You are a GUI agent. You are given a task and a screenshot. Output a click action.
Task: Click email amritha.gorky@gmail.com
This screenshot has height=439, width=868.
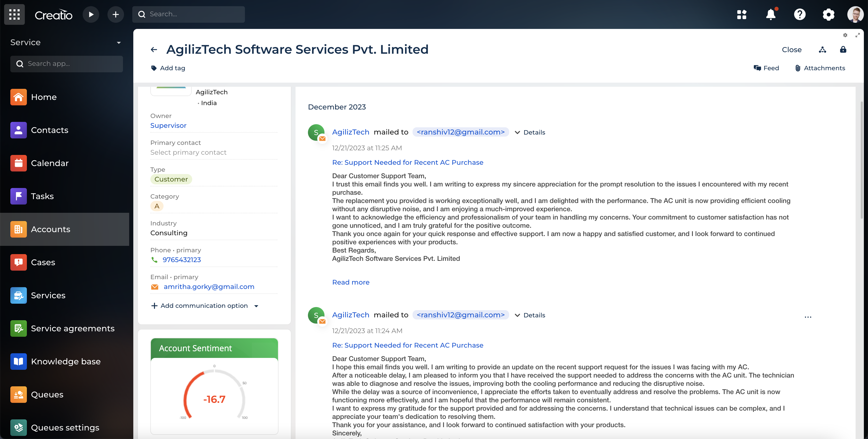[x=209, y=287]
